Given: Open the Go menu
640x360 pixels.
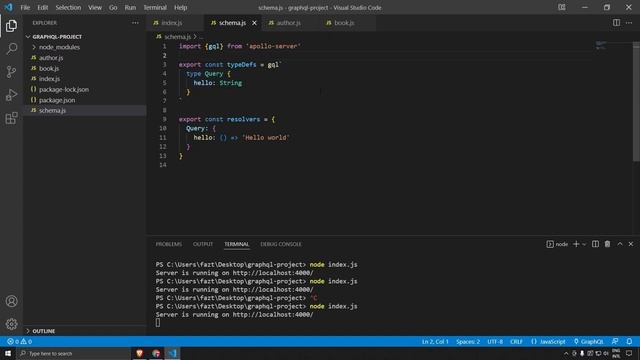Looking at the screenshot, I should pos(113,7).
